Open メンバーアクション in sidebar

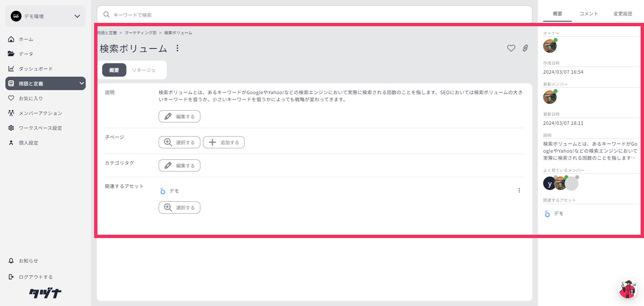tap(45, 113)
